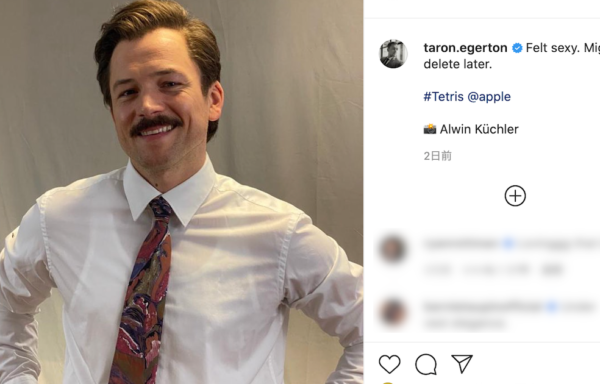Click the photo of the man in tie
This screenshot has height=384, width=600.
click(x=181, y=192)
